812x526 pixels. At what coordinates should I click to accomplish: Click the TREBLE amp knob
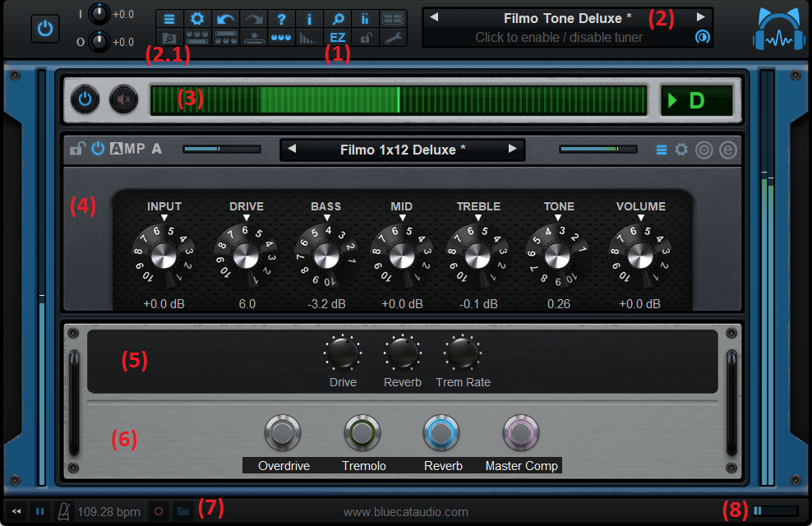[478, 256]
